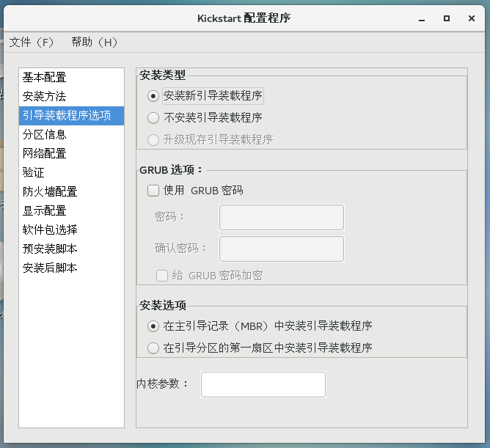The height and width of the screenshot is (448, 490).
Task: Open 防火墙配置 section
Action: tap(50, 191)
